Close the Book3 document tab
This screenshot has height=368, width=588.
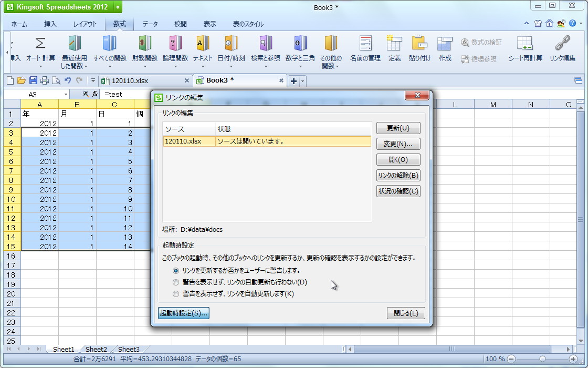281,80
